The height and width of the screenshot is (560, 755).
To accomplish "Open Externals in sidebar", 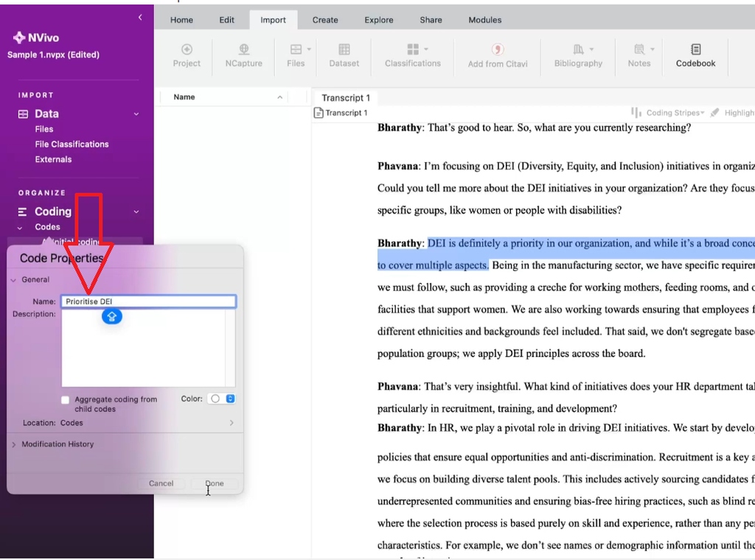I will pos(53,160).
